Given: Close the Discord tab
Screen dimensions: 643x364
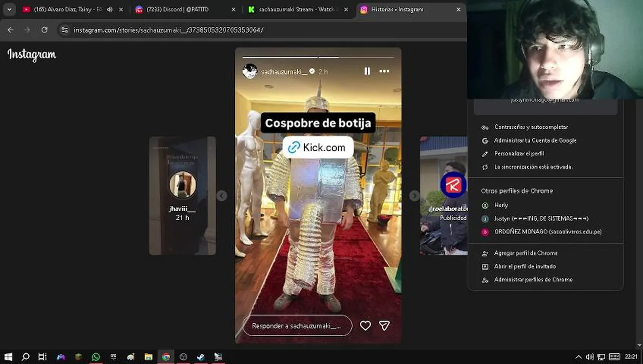Looking at the screenshot, I should coord(234,9).
